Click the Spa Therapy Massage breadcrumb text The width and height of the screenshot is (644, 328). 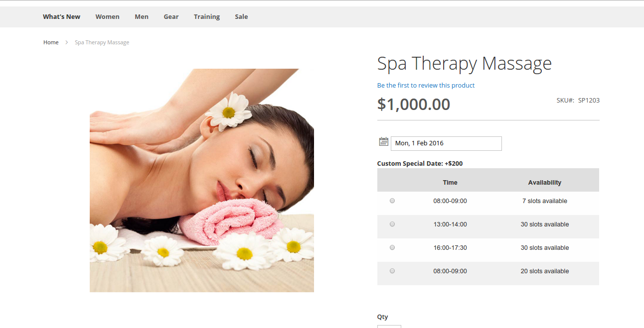pyautogui.click(x=102, y=42)
